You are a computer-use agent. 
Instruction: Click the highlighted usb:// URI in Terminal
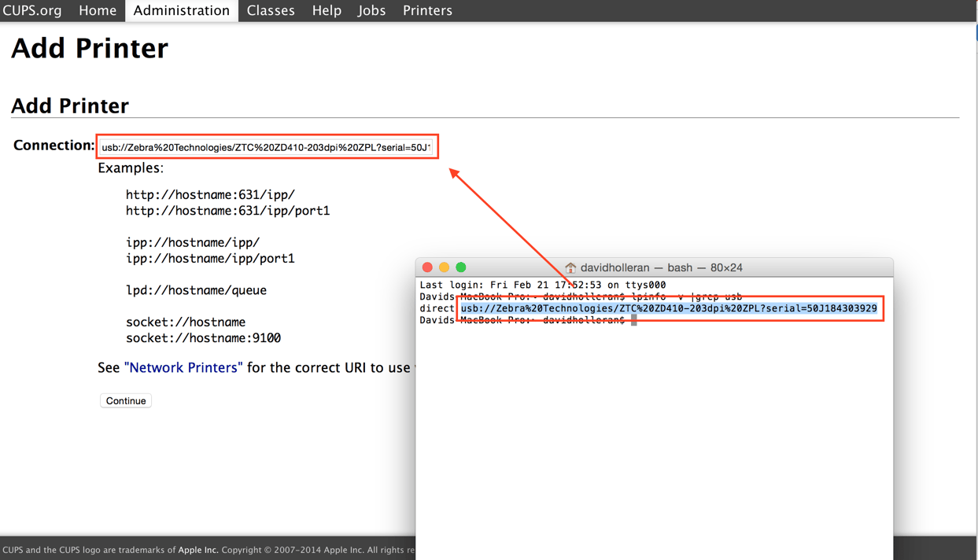point(668,308)
